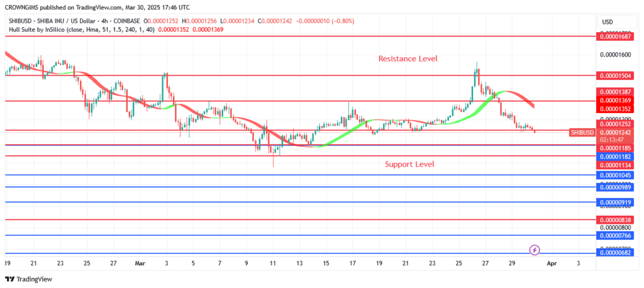Click the current price 0.00001242 axis label
The height and width of the screenshot is (288, 644).
point(616,132)
